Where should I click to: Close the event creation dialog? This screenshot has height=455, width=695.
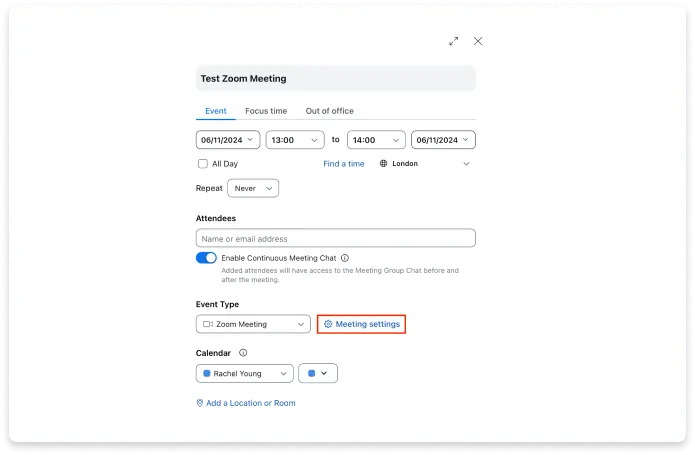tap(478, 41)
